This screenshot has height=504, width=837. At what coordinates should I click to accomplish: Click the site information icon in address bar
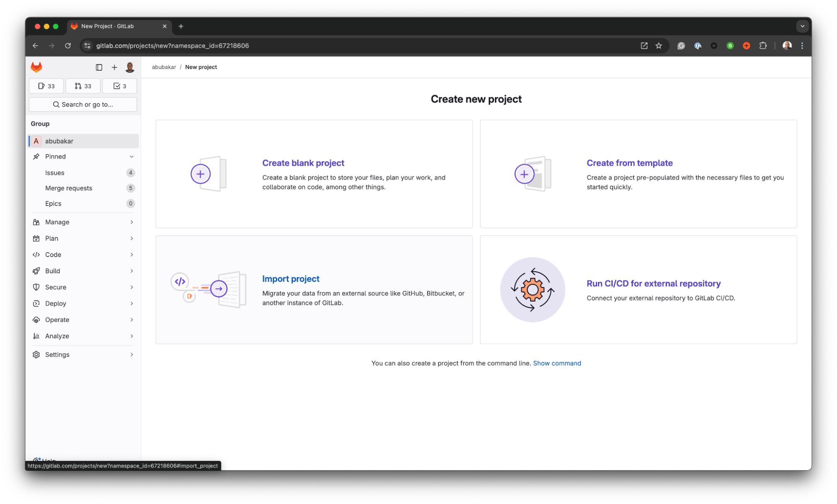pos(87,46)
